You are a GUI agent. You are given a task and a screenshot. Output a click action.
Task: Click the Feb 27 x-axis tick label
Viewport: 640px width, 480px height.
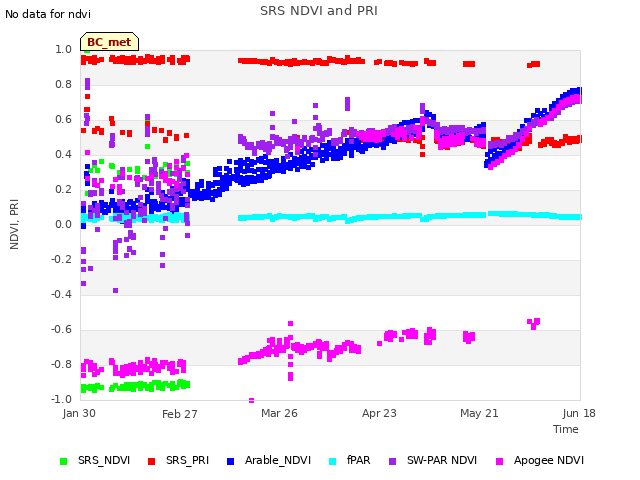pos(180,414)
